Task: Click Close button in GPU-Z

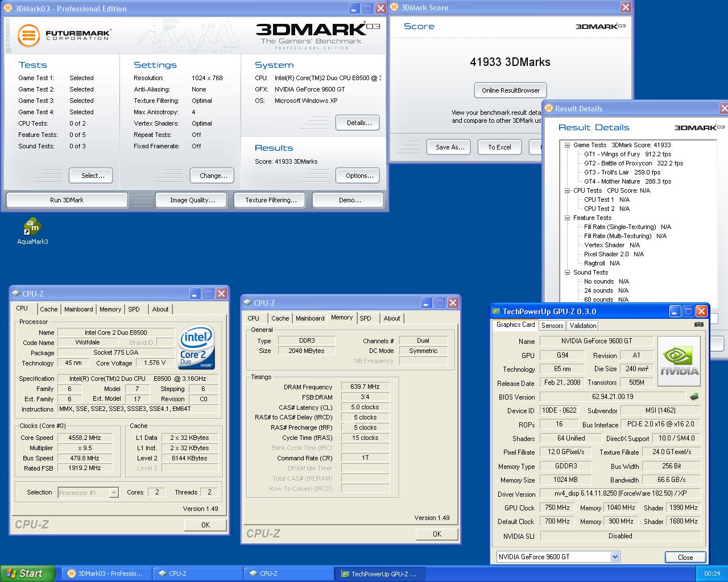Action: 685,558
